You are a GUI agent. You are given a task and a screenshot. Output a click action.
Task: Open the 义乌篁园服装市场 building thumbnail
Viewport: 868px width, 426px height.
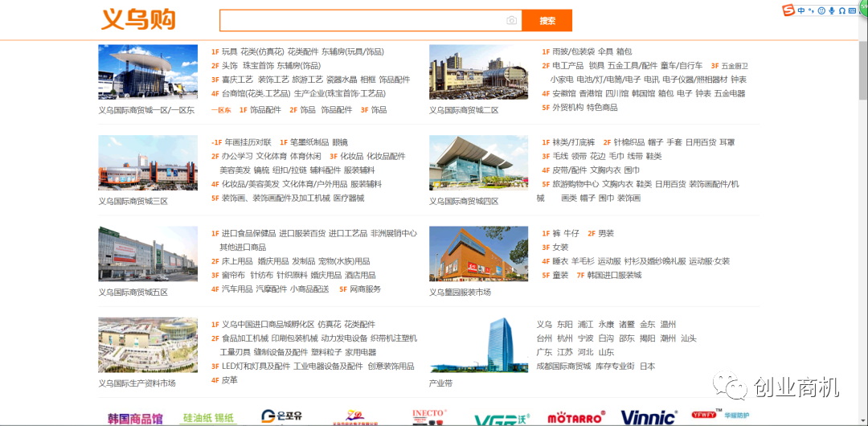[x=478, y=253]
